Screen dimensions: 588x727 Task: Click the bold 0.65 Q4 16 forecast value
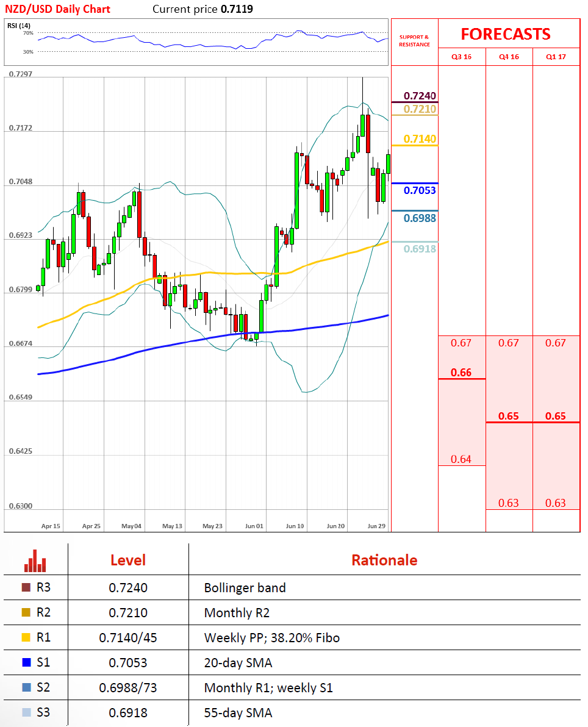click(x=509, y=417)
